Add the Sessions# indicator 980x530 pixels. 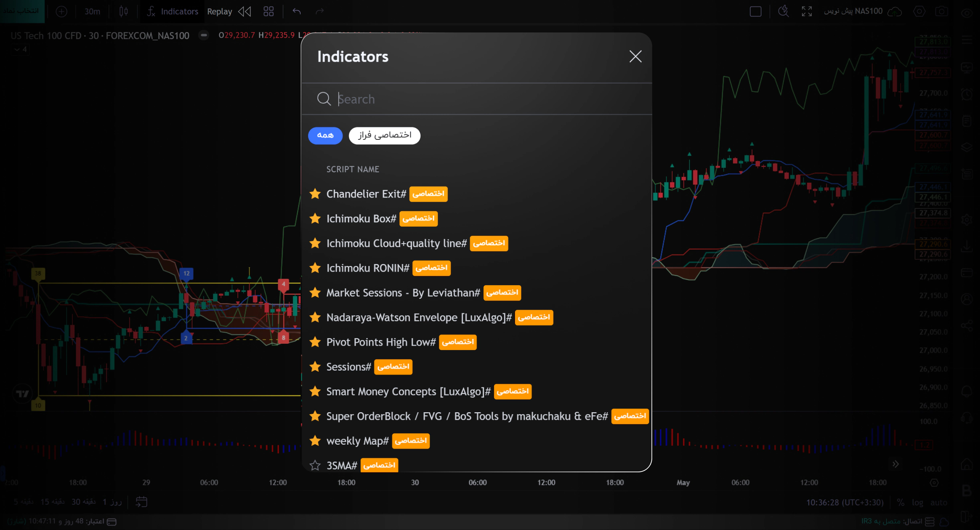(x=349, y=367)
